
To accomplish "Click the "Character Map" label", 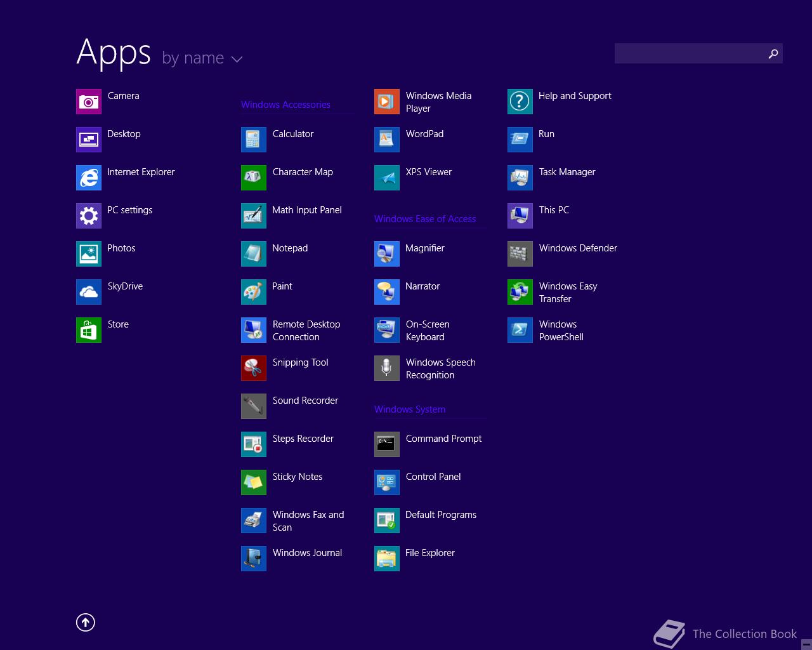I will pos(303,172).
